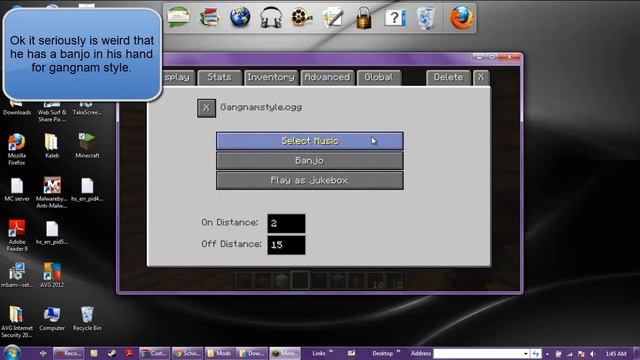Open the MC server file on desktop

(x=17, y=189)
